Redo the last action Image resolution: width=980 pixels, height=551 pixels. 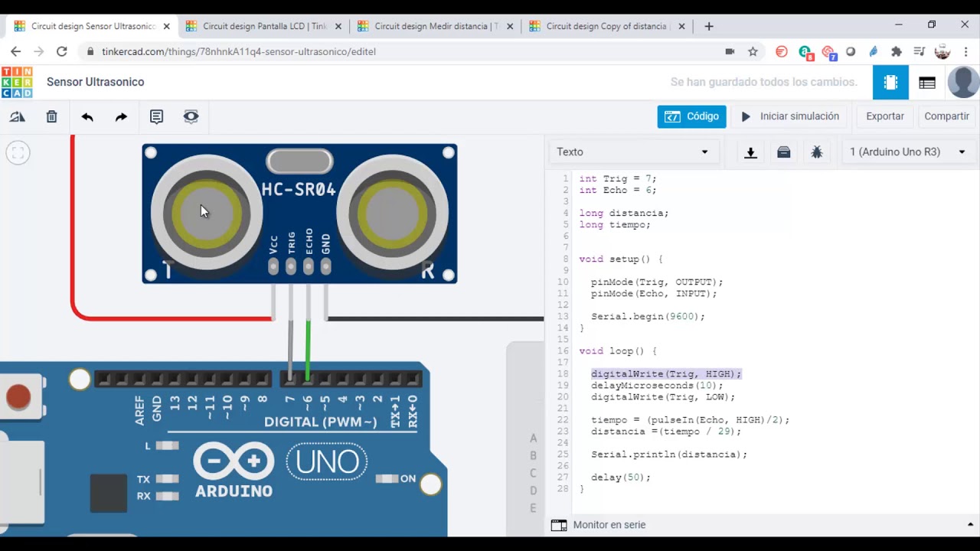pyautogui.click(x=121, y=117)
